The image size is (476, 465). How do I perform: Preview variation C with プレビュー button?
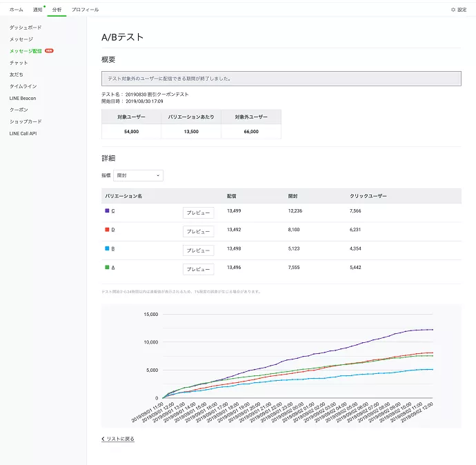[x=198, y=213]
